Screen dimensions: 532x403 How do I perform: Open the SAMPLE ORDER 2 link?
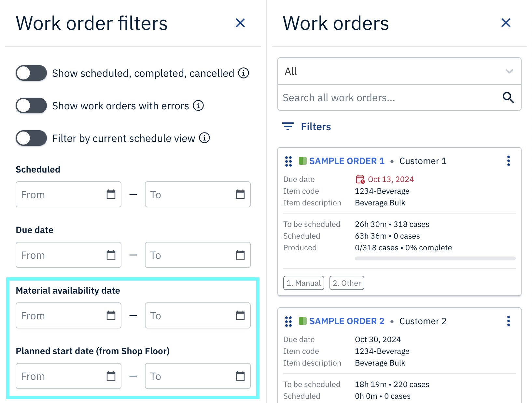pos(347,321)
